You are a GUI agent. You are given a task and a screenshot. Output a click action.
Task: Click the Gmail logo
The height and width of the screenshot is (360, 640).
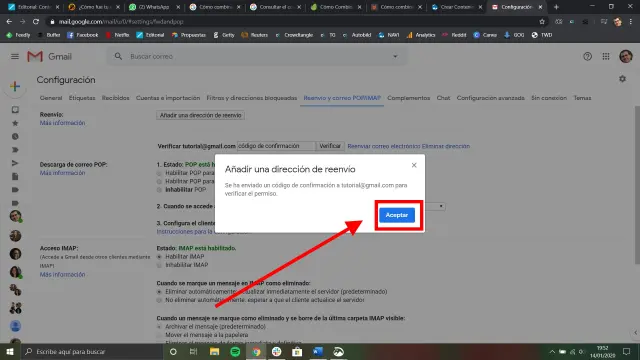coord(49,56)
